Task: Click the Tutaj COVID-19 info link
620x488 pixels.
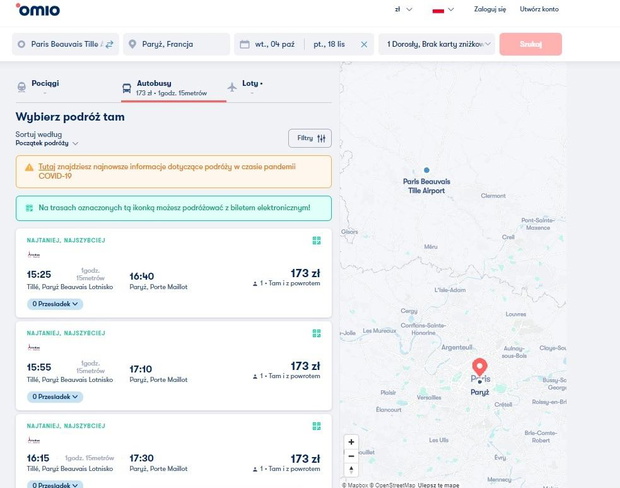Action: click(x=47, y=166)
